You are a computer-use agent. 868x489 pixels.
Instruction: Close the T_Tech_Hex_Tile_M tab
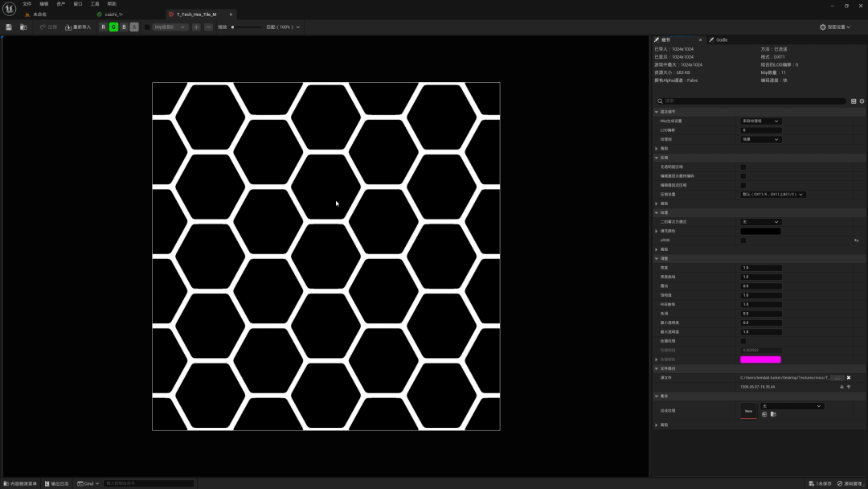pos(231,14)
